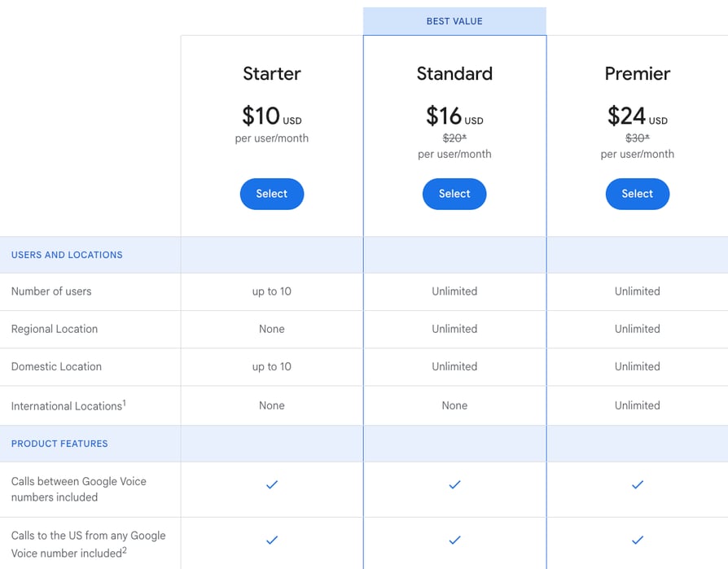Click the crossed-out $30 price
Viewport: 728px width, 569px height.
(638, 138)
